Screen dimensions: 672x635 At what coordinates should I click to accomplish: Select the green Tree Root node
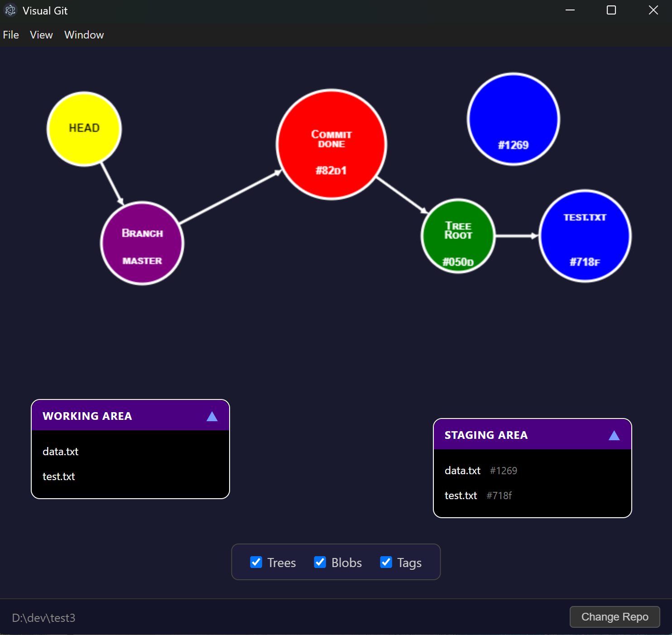[x=458, y=236]
